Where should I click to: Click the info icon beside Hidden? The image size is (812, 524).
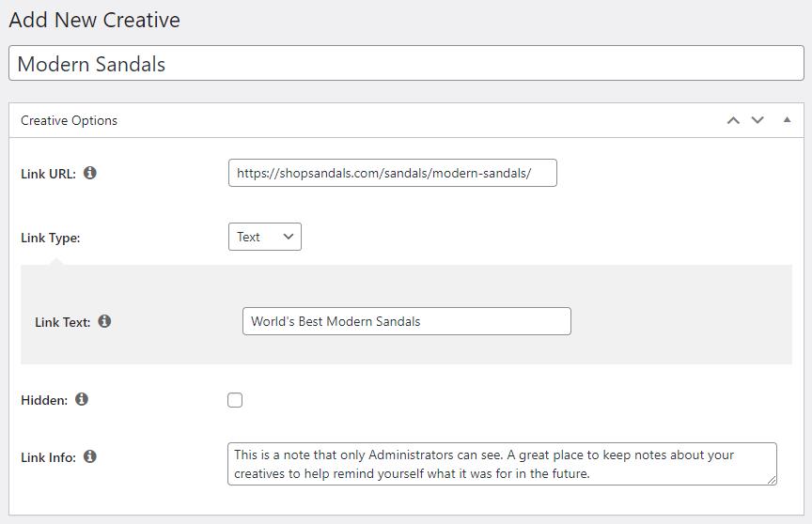pos(82,399)
